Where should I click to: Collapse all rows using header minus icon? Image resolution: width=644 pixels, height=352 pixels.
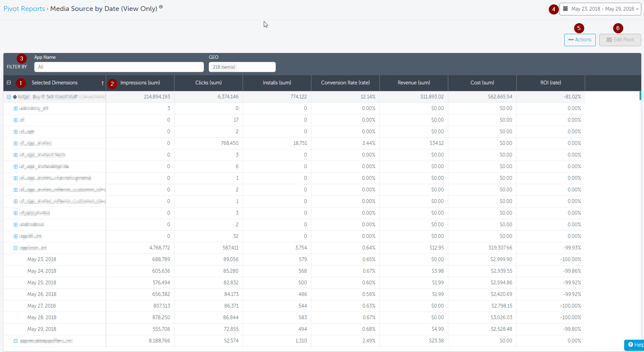click(9, 83)
